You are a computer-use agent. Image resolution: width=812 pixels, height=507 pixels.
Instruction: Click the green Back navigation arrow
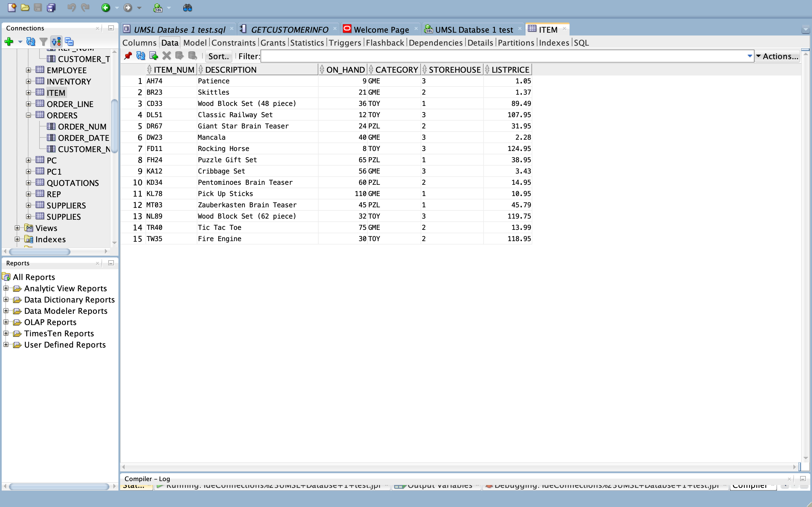[x=106, y=8]
